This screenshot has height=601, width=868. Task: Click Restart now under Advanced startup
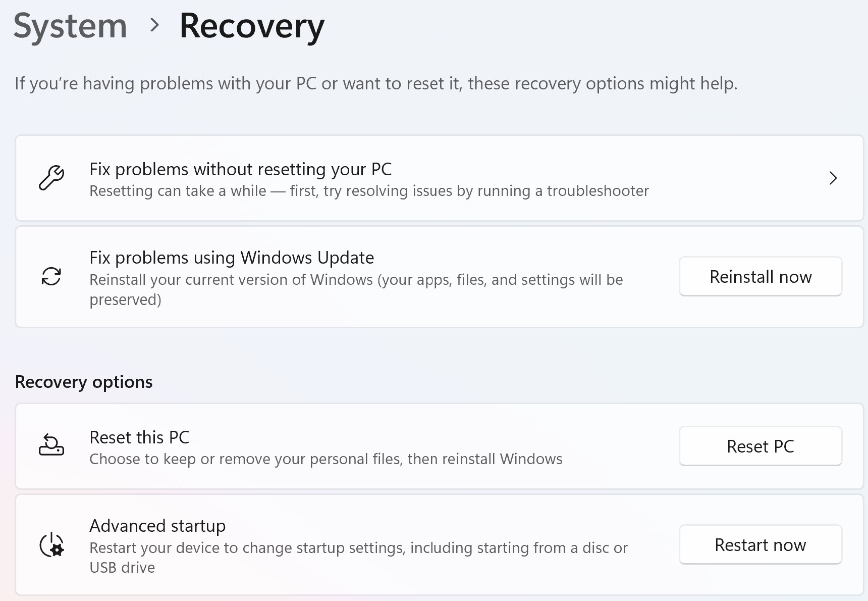point(760,544)
